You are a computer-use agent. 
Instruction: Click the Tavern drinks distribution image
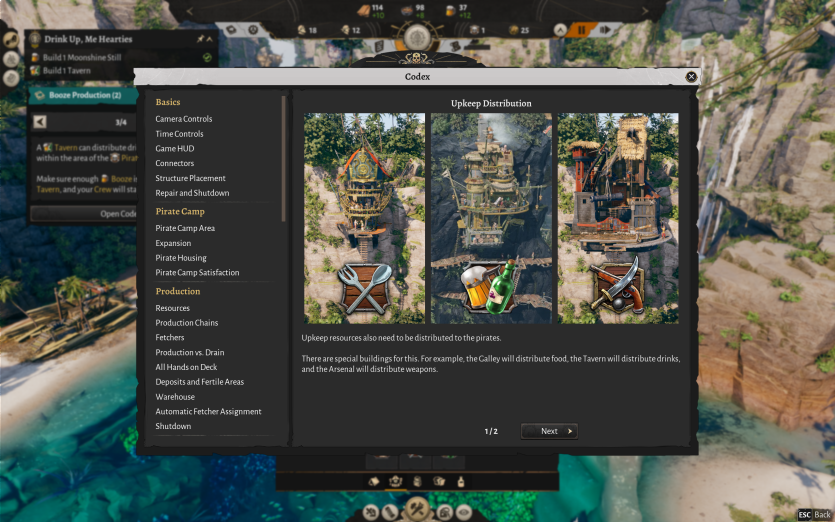pos(491,218)
